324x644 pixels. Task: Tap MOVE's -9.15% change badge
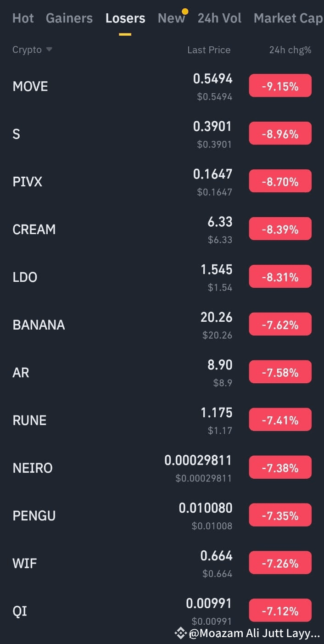pos(280,85)
